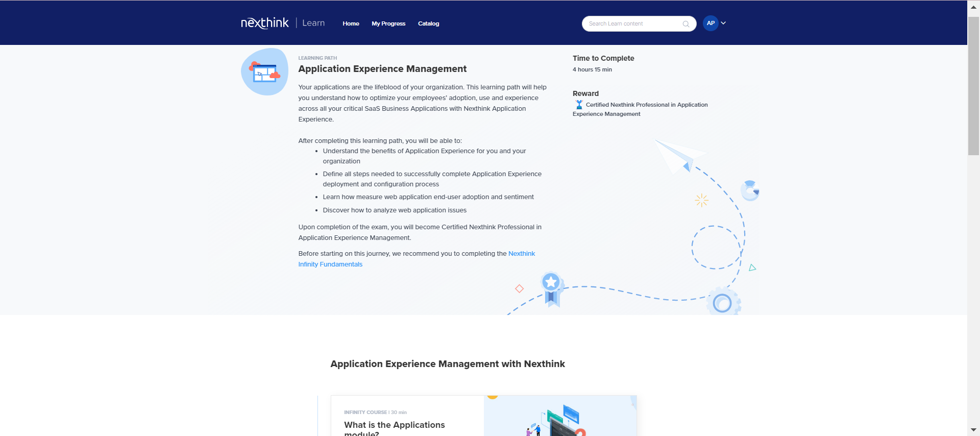Click the gear icon illustration
This screenshot has width=980, height=436.
pyautogui.click(x=723, y=303)
